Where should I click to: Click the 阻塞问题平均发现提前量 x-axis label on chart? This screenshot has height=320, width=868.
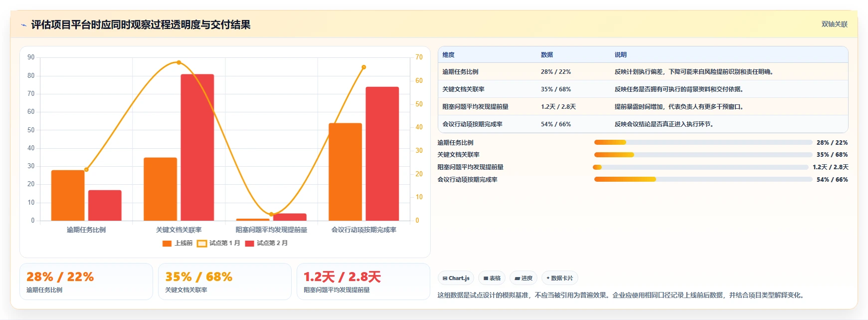click(x=271, y=230)
